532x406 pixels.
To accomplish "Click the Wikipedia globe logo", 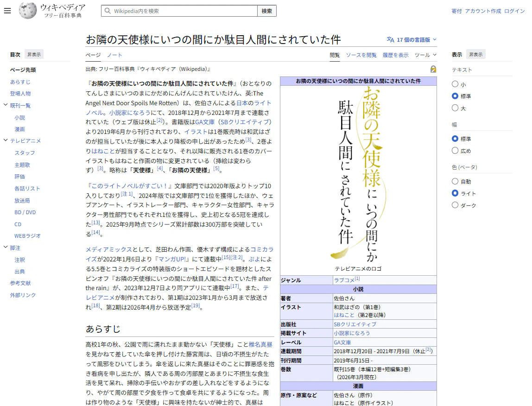I will [28, 11].
